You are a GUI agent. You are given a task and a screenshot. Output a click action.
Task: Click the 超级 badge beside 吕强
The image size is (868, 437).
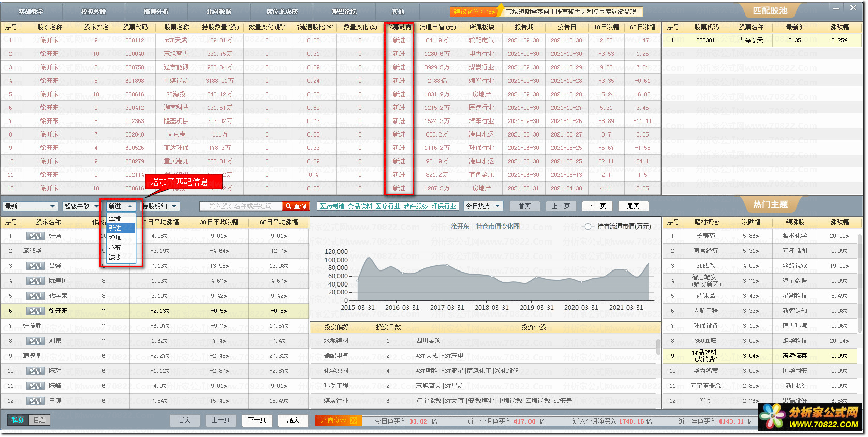click(x=35, y=266)
